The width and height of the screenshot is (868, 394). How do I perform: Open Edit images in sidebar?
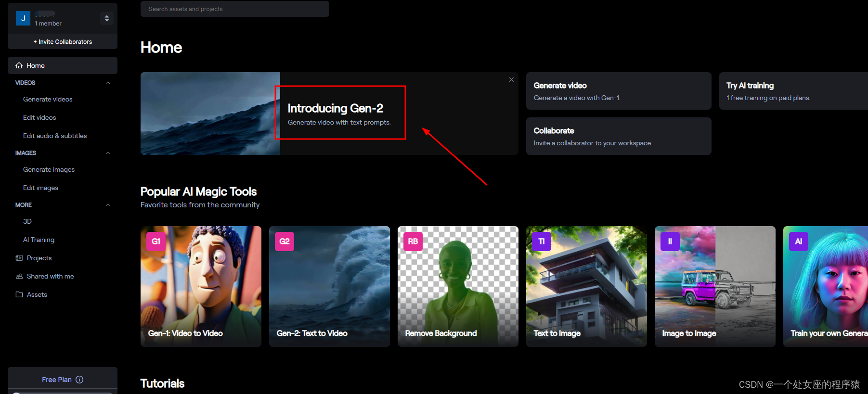point(40,188)
